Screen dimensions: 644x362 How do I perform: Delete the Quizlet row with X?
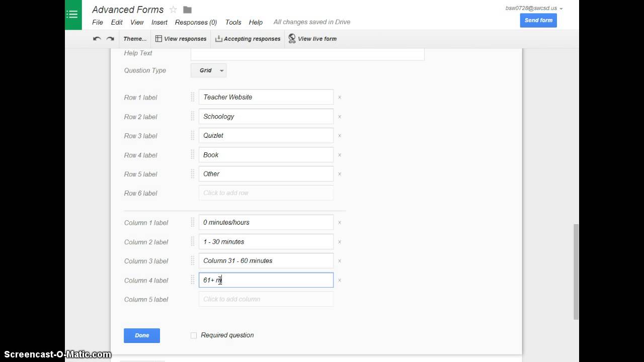pos(340,136)
